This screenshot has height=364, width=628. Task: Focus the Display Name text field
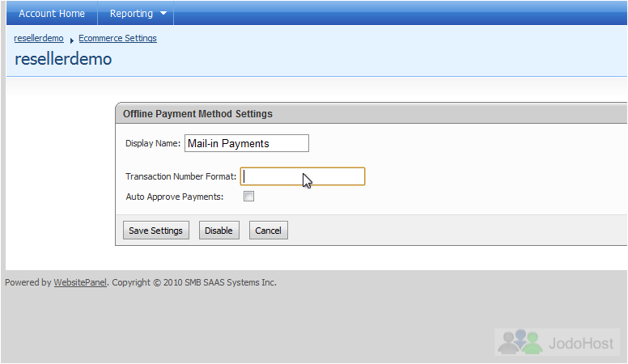(x=247, y=143)
